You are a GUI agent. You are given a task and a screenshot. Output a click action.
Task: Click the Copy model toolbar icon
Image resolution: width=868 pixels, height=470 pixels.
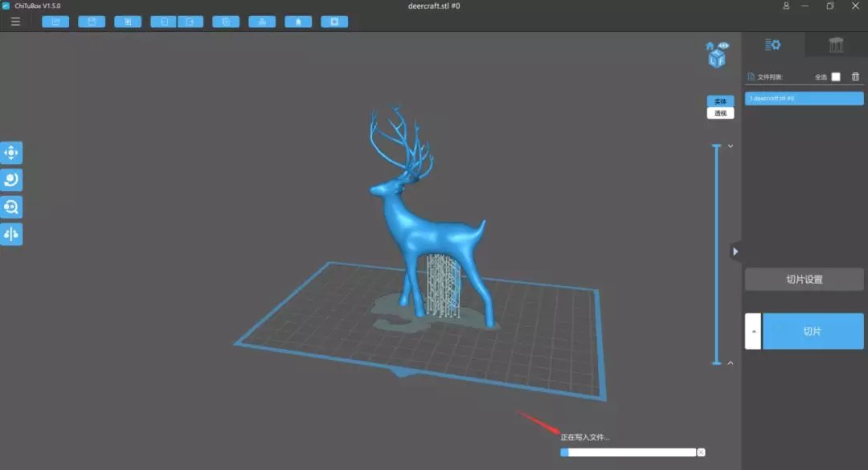[x=226, y=22]
